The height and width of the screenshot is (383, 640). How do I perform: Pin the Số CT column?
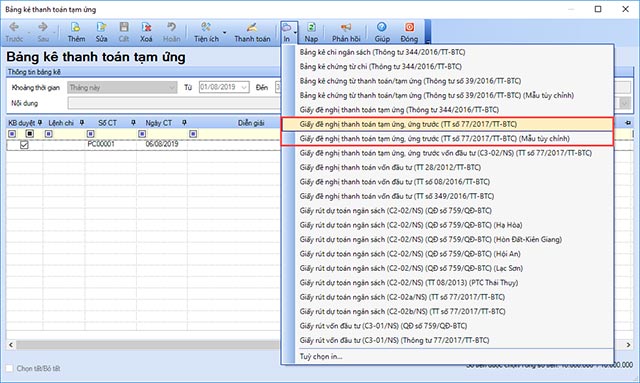click(x=133, y=122)
